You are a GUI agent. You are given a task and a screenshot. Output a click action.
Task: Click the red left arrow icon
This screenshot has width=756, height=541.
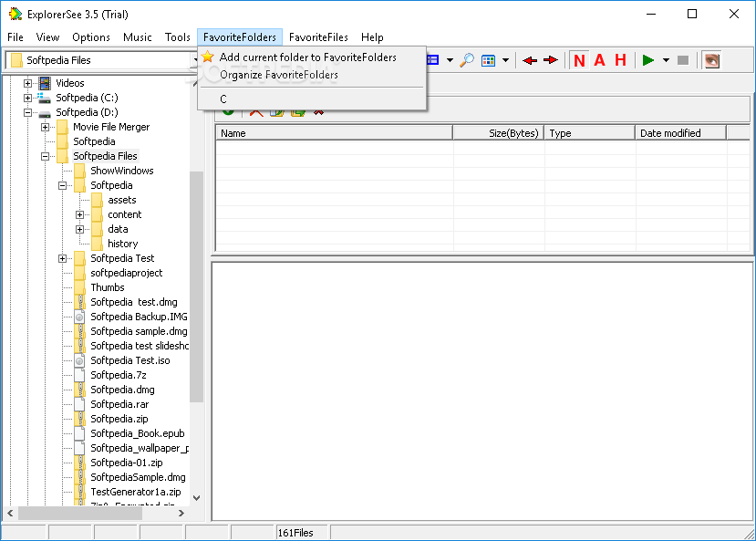point(530,60)
